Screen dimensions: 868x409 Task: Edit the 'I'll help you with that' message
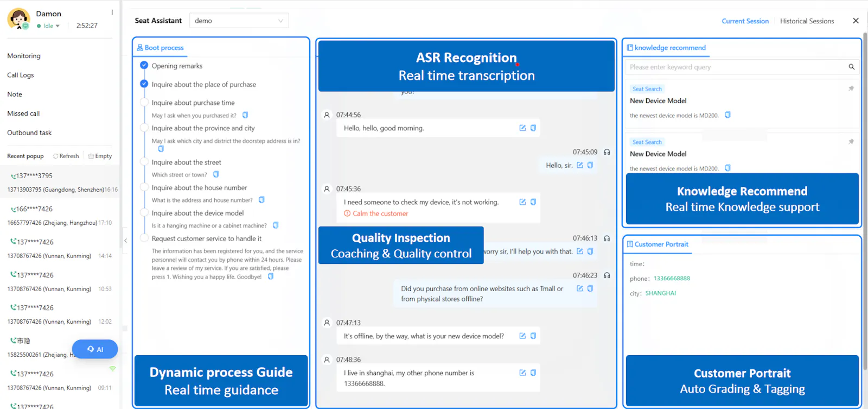point(580,251)
